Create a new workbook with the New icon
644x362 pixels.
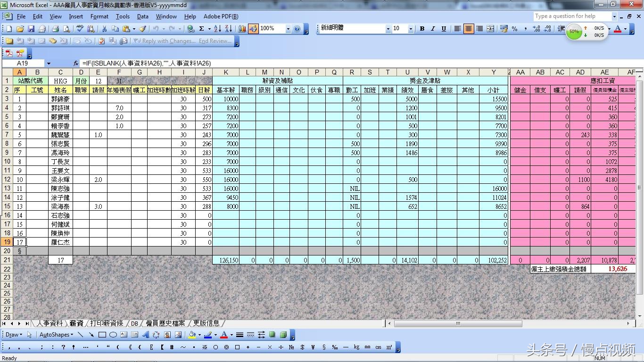click(9, 29)
